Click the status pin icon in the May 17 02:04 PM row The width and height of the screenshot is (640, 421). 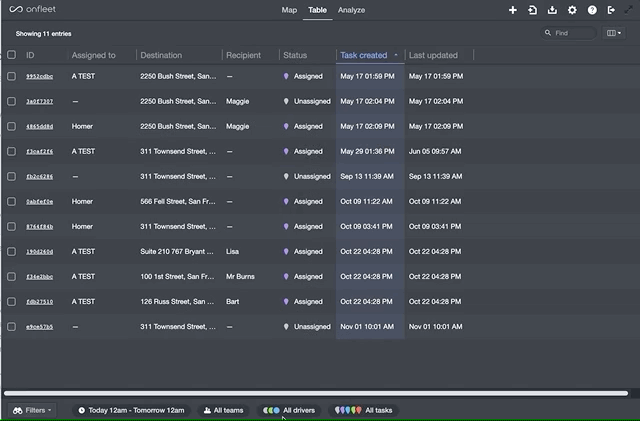(x=286, y=101)
